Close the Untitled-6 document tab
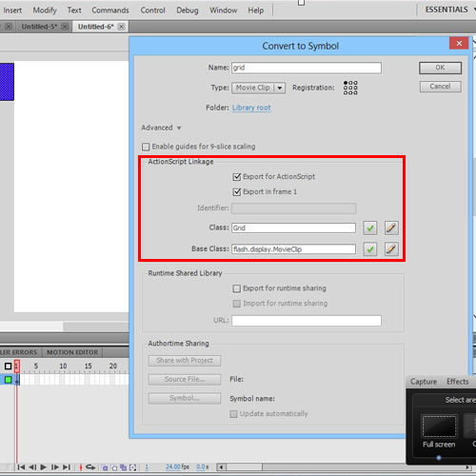This screenshot has height=476, width=476. (121, 27)
